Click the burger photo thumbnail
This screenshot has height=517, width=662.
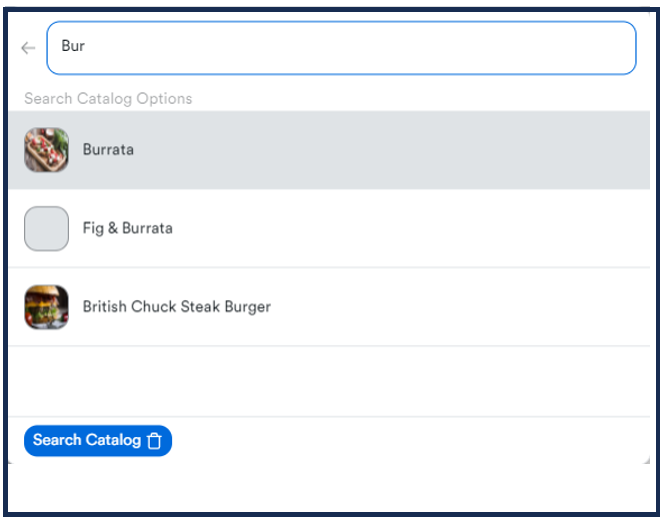46,307
